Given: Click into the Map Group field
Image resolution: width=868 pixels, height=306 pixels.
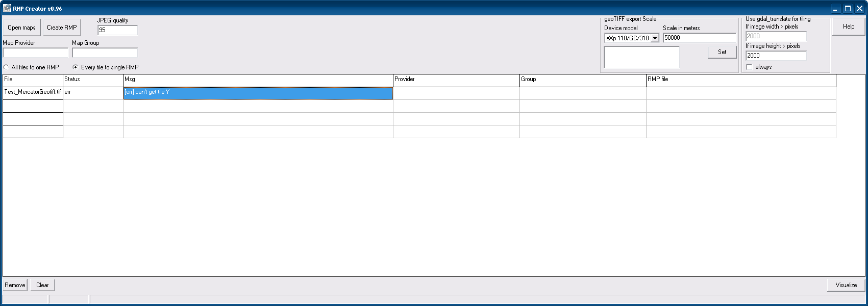Looking at the screenshot, I should [x=105, y=53].
